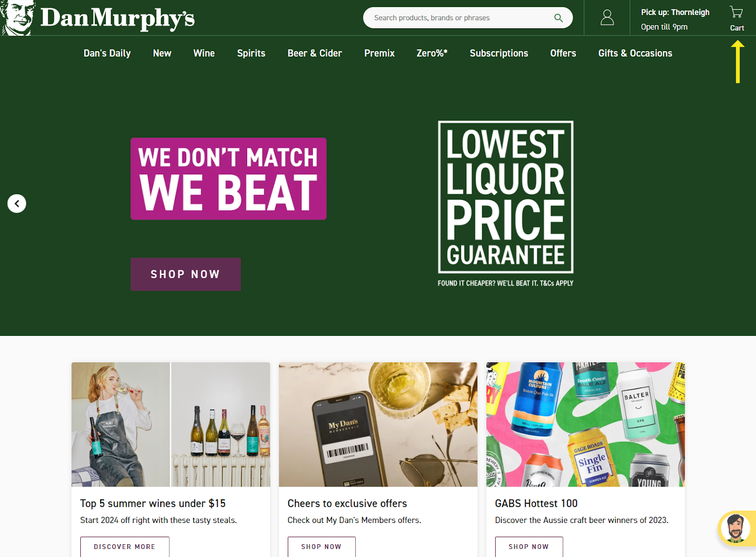
Task: Expand the Spirits menu
Action: click(x=251, y=53)
